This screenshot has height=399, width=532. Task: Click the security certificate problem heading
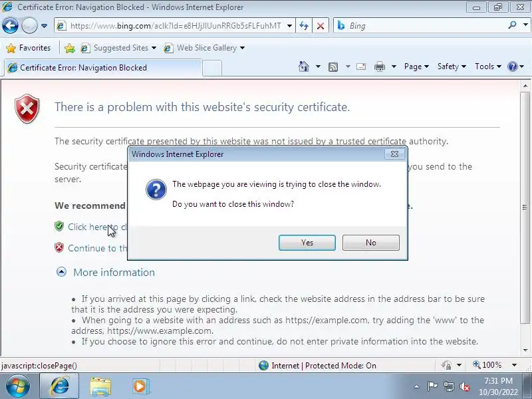(202, 107)
